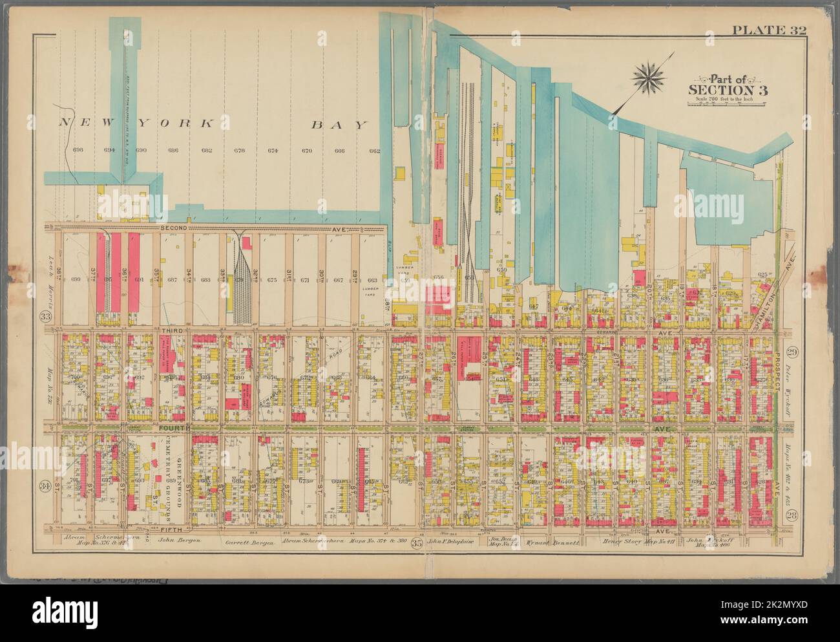The width and height of the screenshot is (840, 642).
Task: Click block number 682 in the bay
Action: [206, 150]
